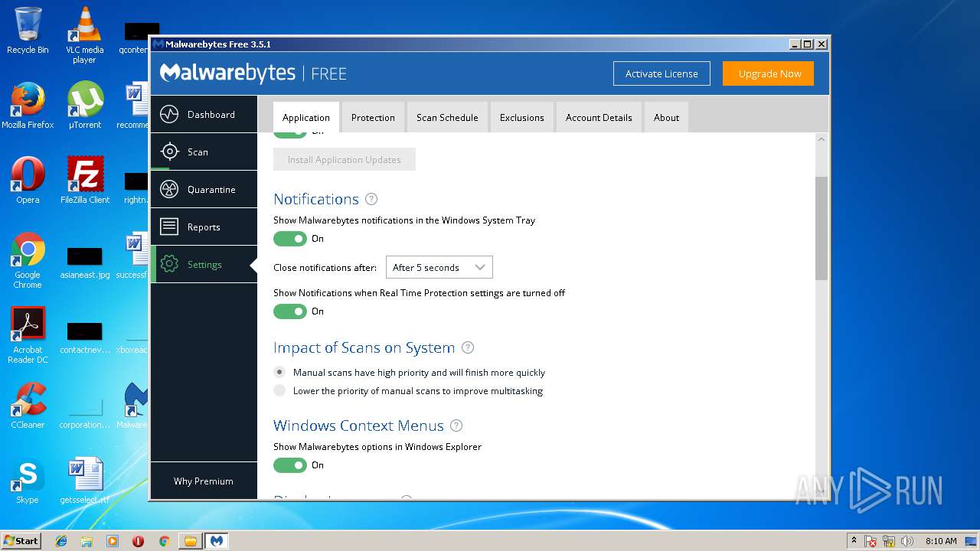Switch to Scan Schedule tab

coord(447,118)
